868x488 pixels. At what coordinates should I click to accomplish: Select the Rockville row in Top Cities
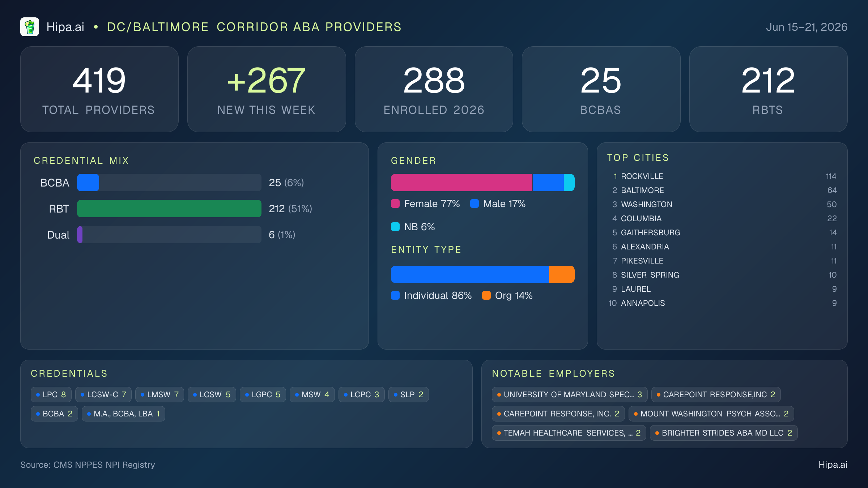tap(722, 176)
